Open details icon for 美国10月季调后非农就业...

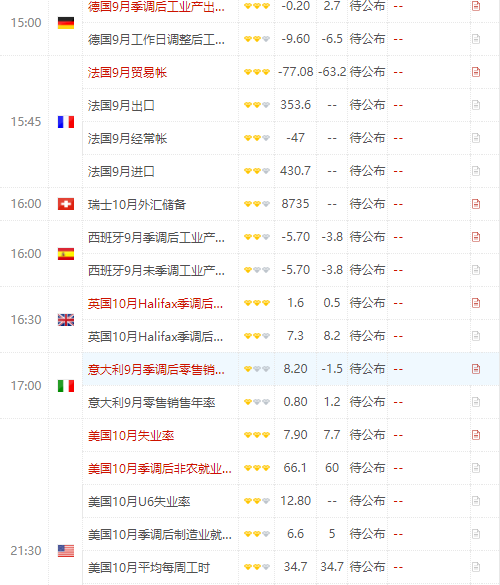coord(476,468)
